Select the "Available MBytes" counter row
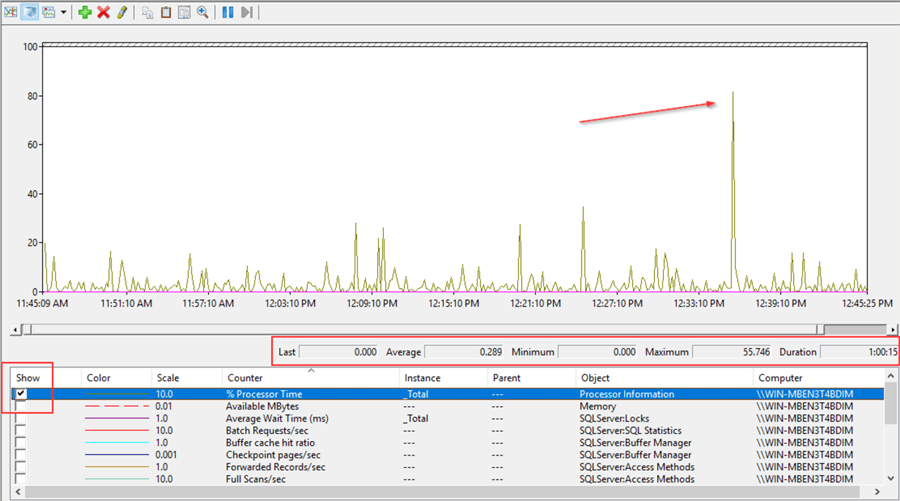The height and width of the screenshot is (501, 900). [448, 406]
